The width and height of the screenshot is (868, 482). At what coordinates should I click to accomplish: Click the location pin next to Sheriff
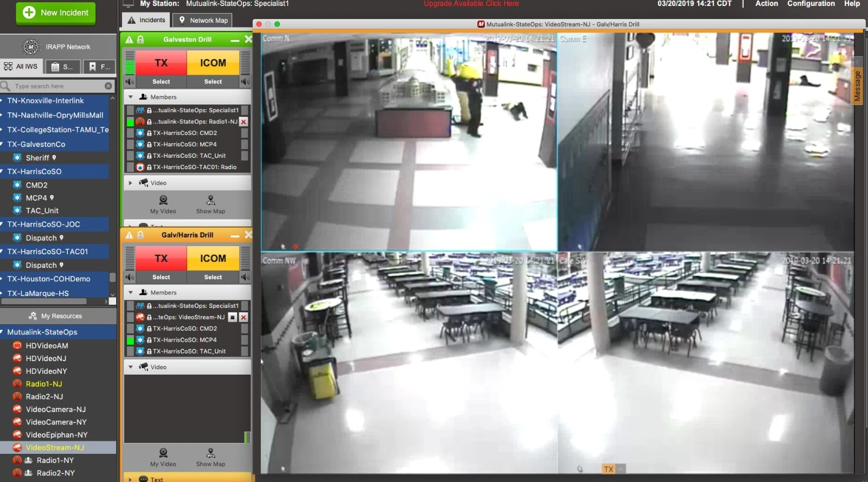pyautogui.click(x=54, y=158)
